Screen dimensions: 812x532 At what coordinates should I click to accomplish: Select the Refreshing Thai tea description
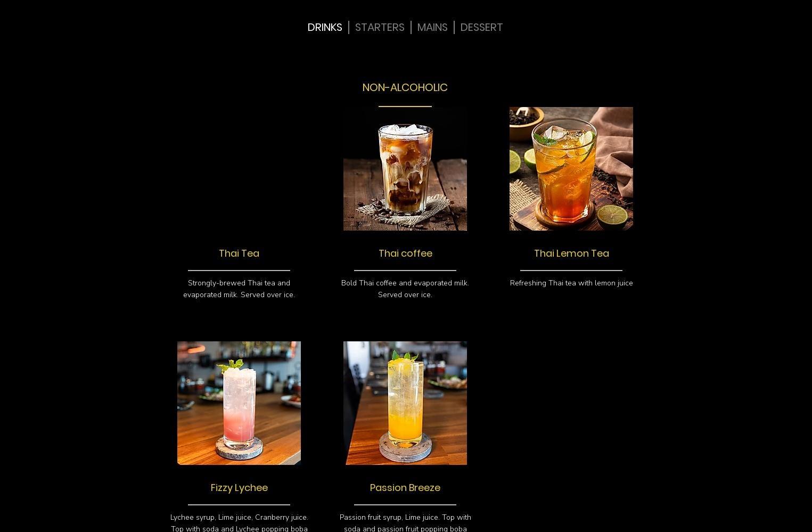tap(571, 283)
